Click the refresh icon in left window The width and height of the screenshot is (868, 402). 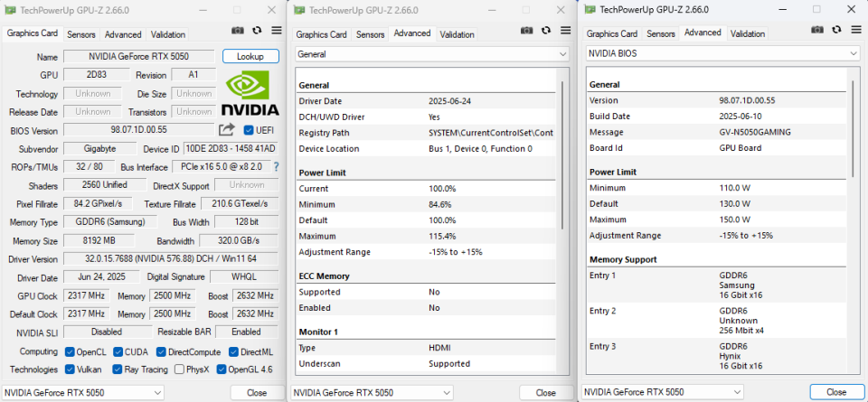pyautogui.click(x=257, y=31)
